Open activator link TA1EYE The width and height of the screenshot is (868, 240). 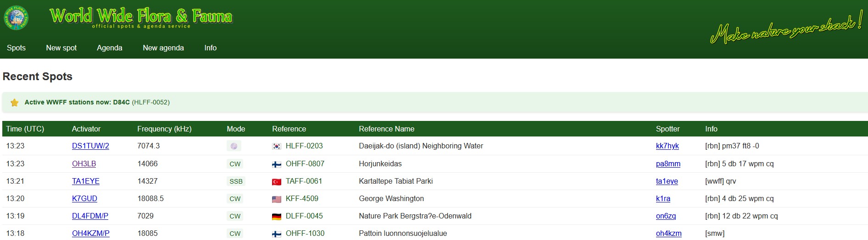[x=86, y=181]
